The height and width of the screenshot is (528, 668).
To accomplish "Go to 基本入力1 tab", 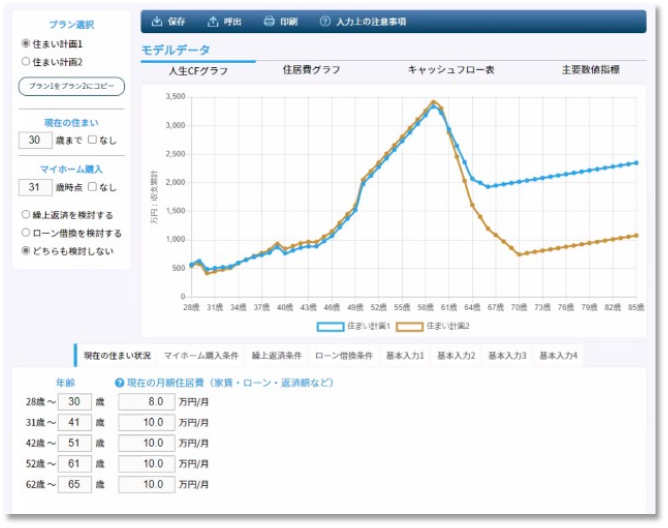I will coord(405,356).
